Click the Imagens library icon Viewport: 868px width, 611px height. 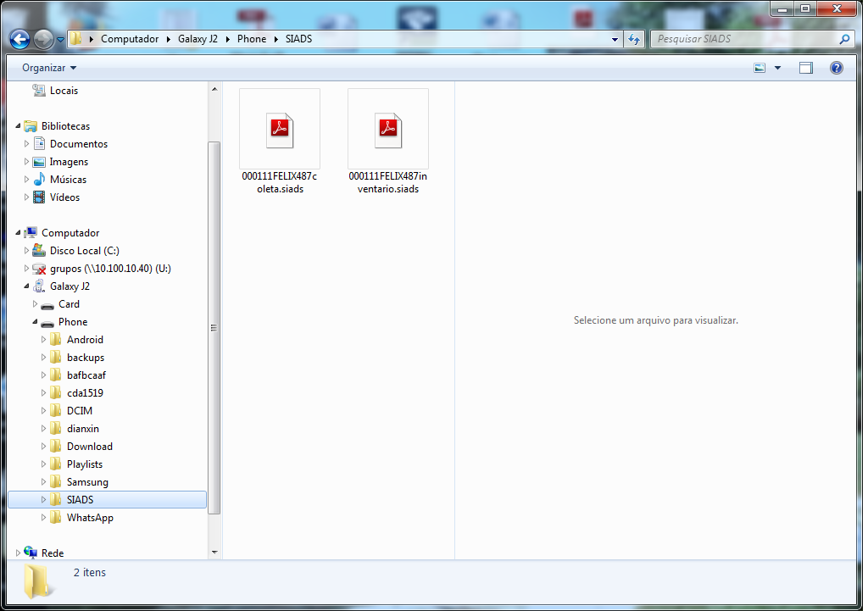39,162
